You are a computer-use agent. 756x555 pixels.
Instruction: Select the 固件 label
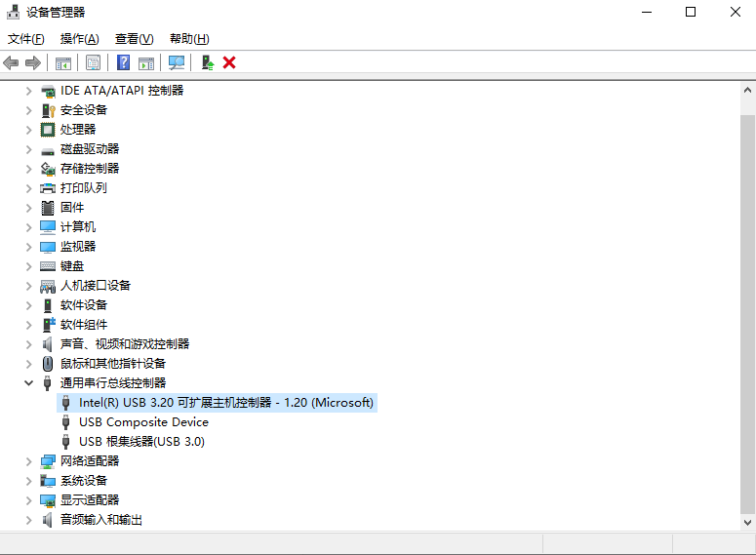[72, 208]
